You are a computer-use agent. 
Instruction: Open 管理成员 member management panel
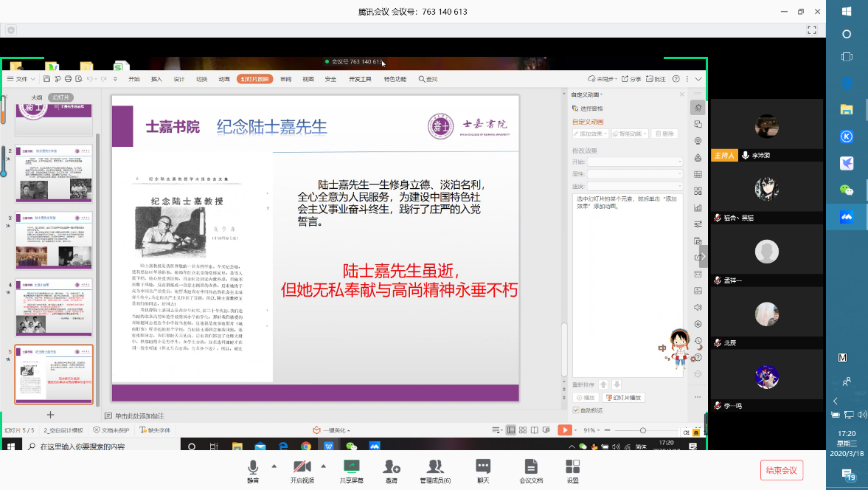[435, 471]
